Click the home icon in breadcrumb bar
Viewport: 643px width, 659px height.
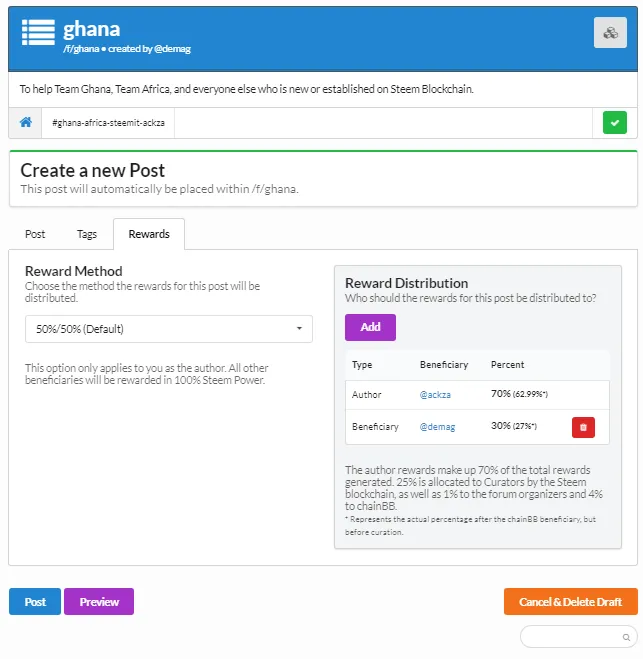point(26,122)
